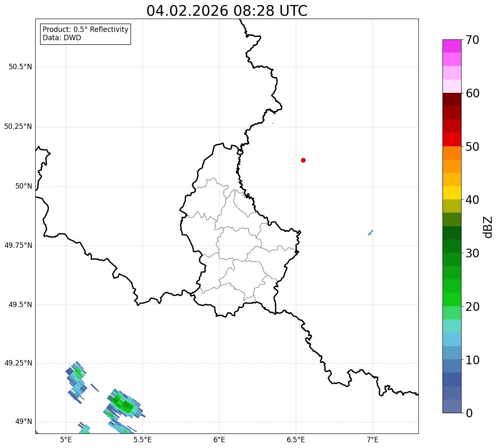Click the 5.5°E longitude label
The width and height of the screenshot is (498, 448).
tap(143, 439)
